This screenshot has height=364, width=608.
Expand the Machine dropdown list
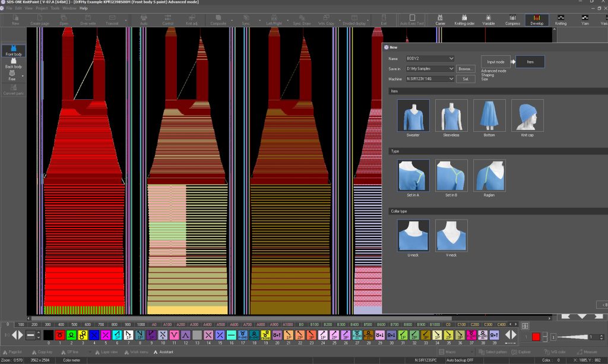pyautogui.click(x=452, y=79)
